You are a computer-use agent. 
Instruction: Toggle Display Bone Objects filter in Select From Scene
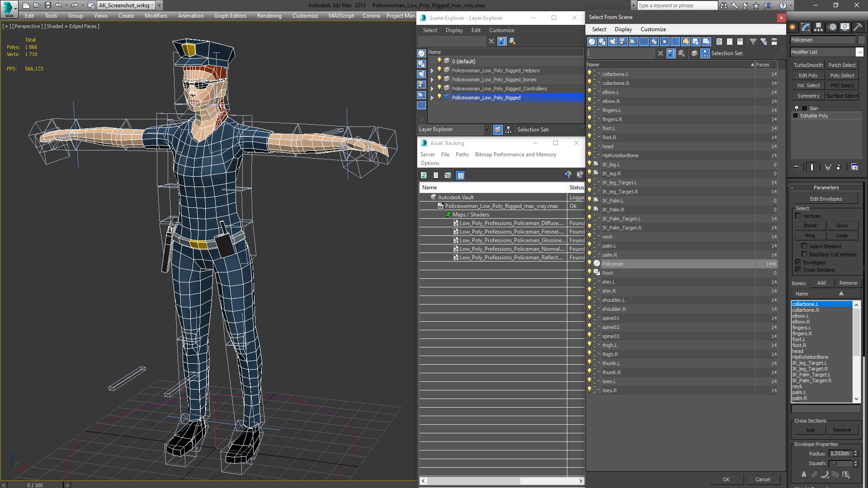pos(675,42)
